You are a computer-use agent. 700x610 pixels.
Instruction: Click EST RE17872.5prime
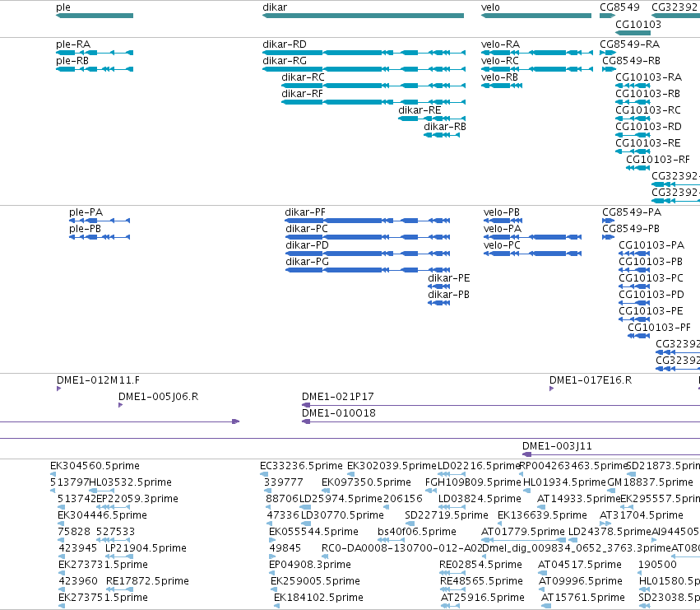coord(119,589)
